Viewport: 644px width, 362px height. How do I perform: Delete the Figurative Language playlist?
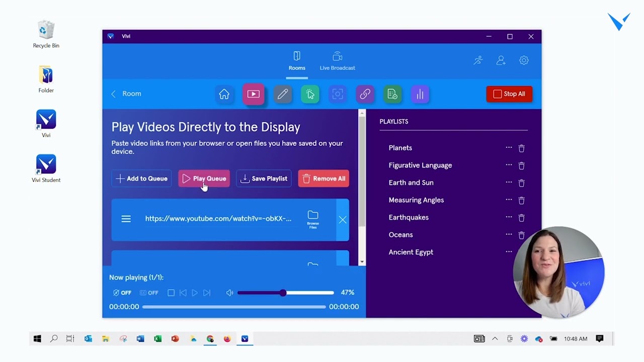521,165
